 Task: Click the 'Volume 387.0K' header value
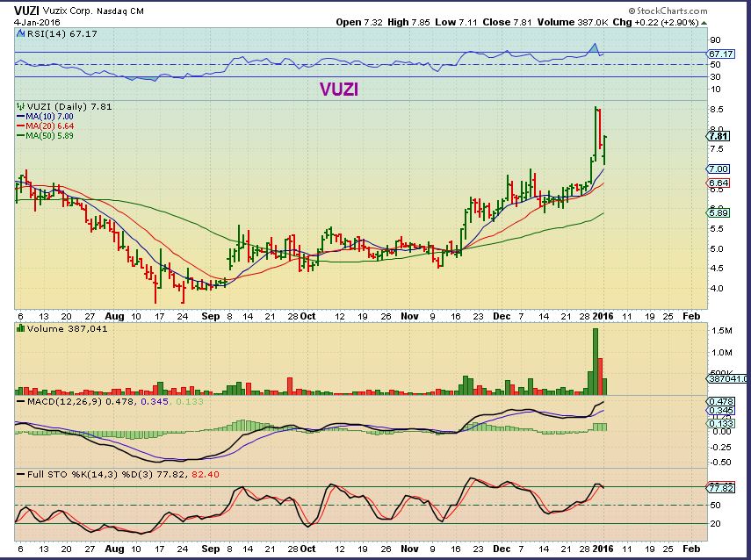(x=573, y=22)
